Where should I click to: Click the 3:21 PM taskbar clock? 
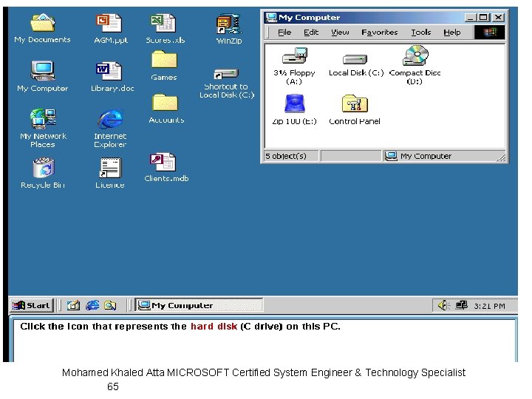489,306
